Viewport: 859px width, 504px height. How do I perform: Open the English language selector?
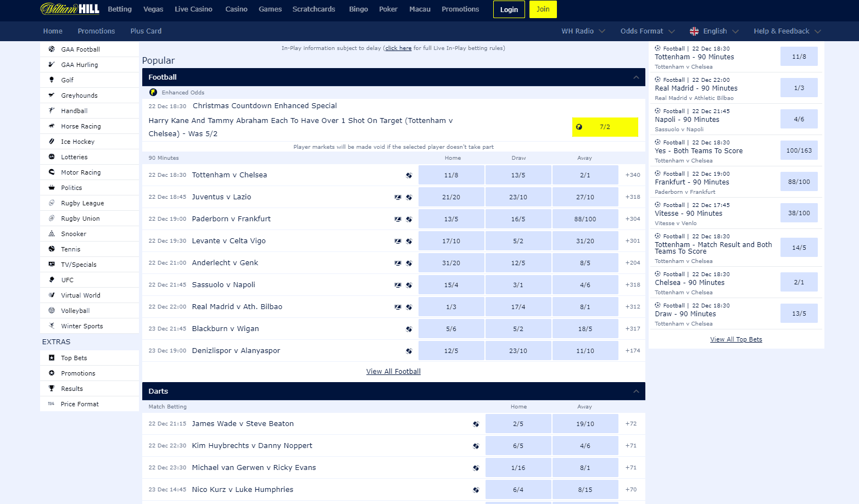(713, 31)
